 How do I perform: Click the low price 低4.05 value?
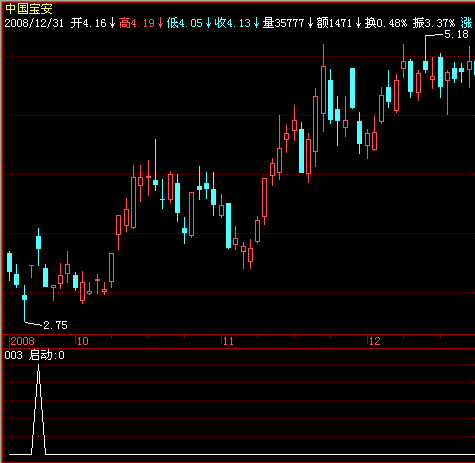185,23
